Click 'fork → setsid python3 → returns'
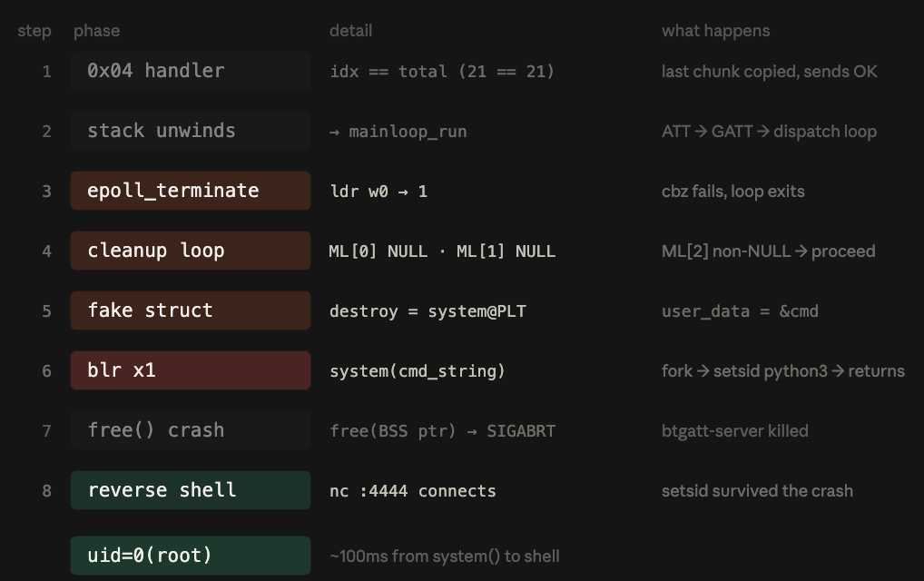The width and height of the screenshot is (924, 581). [782, 371]
